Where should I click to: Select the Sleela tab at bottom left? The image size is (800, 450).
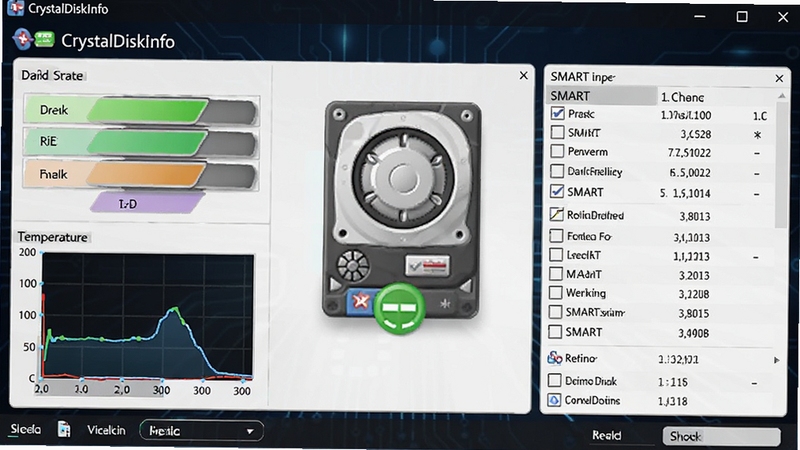coord(26,429)
